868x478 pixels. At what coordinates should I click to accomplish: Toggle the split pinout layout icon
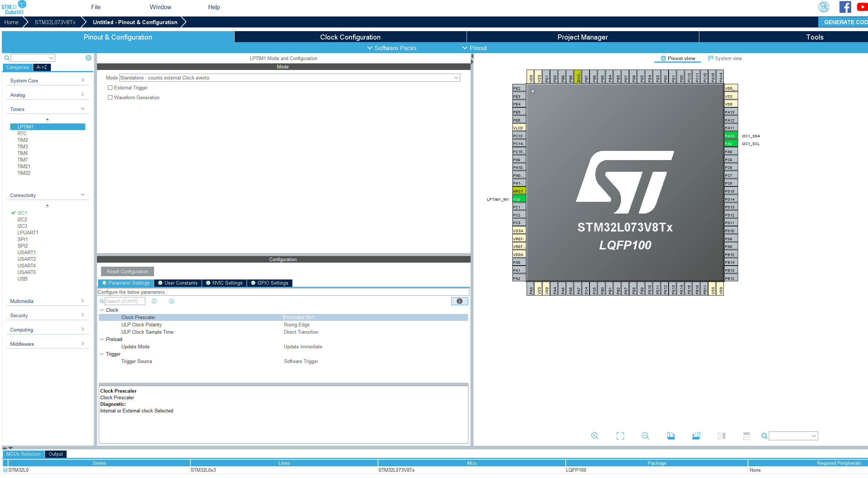[x=721, y=436]
